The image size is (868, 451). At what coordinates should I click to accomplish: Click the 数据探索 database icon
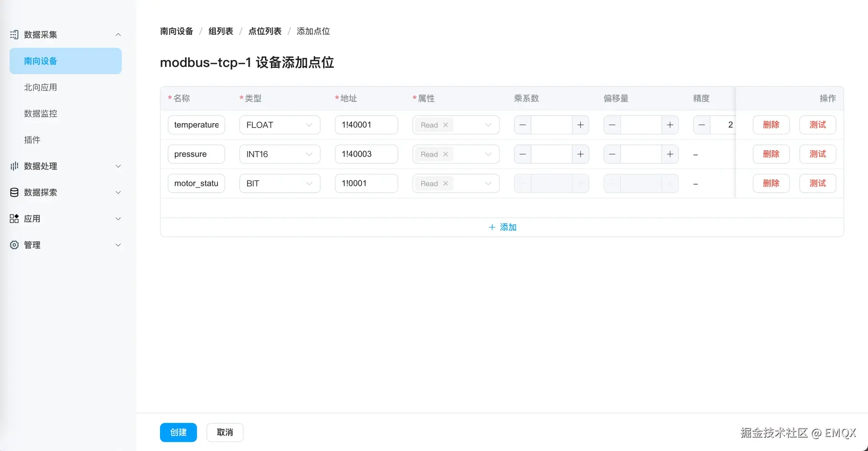14,192
